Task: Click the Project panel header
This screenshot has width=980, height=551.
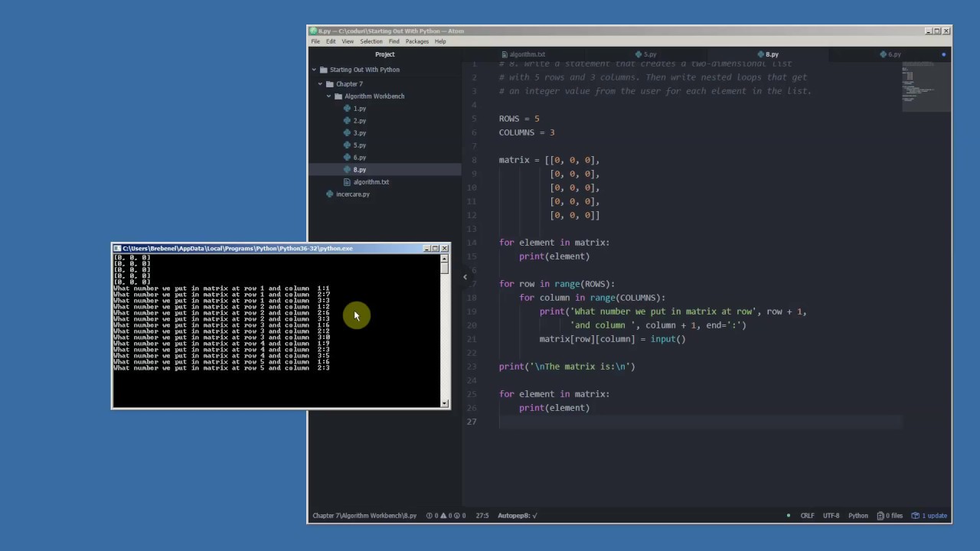Action: point(385,54)
